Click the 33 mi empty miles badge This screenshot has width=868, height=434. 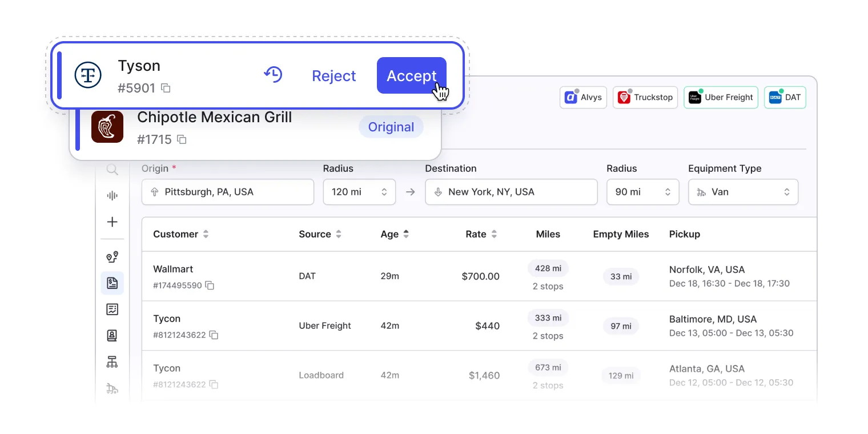pyautogui.click(x=621, y=276)
